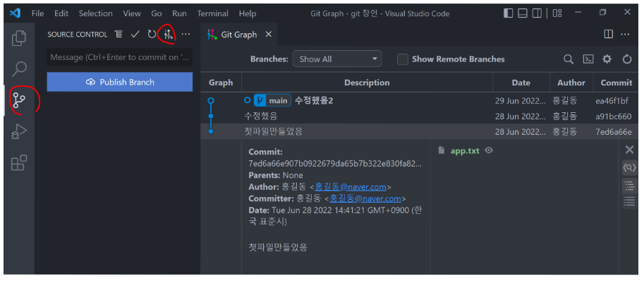Image resolution: width=644 pixels, height=281 pixels.
Task: Click the Date column header
Action: tap(521, 83)
